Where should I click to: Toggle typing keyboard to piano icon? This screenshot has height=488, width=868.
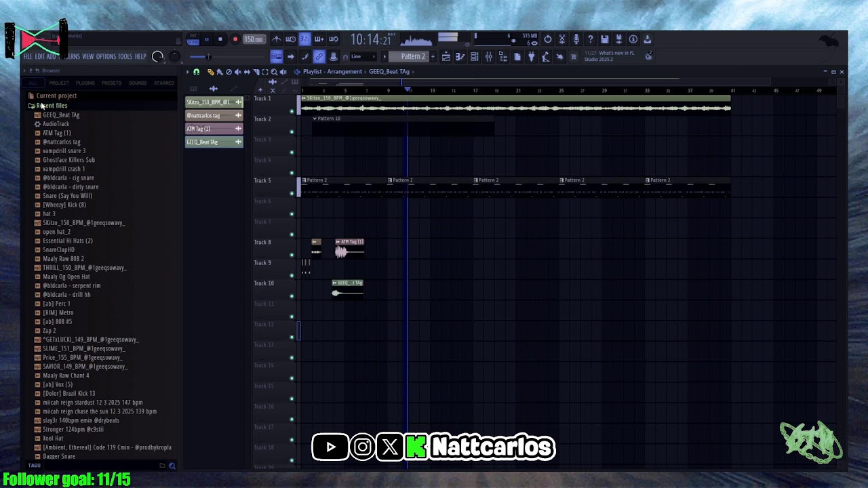[277, 57]
